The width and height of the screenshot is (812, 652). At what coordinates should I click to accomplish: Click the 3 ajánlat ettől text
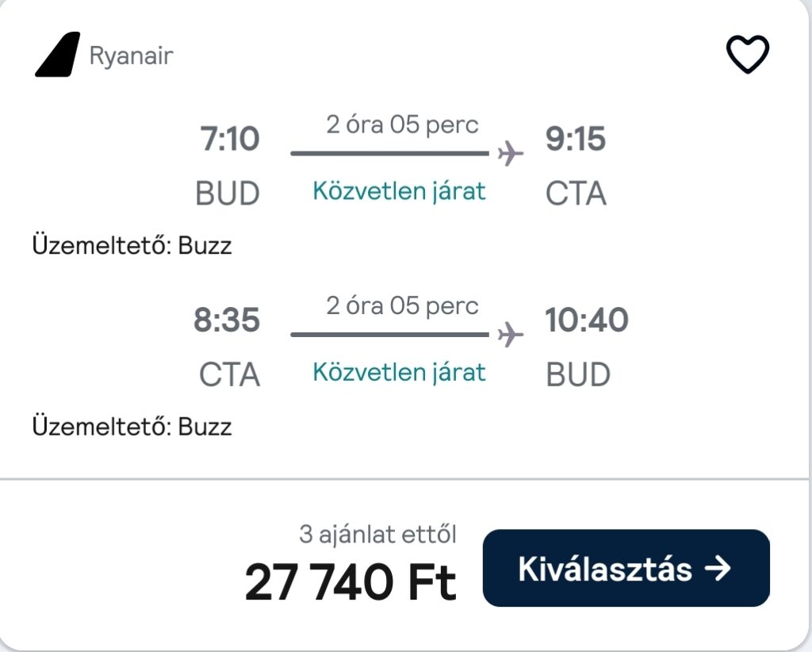point(378,535)
